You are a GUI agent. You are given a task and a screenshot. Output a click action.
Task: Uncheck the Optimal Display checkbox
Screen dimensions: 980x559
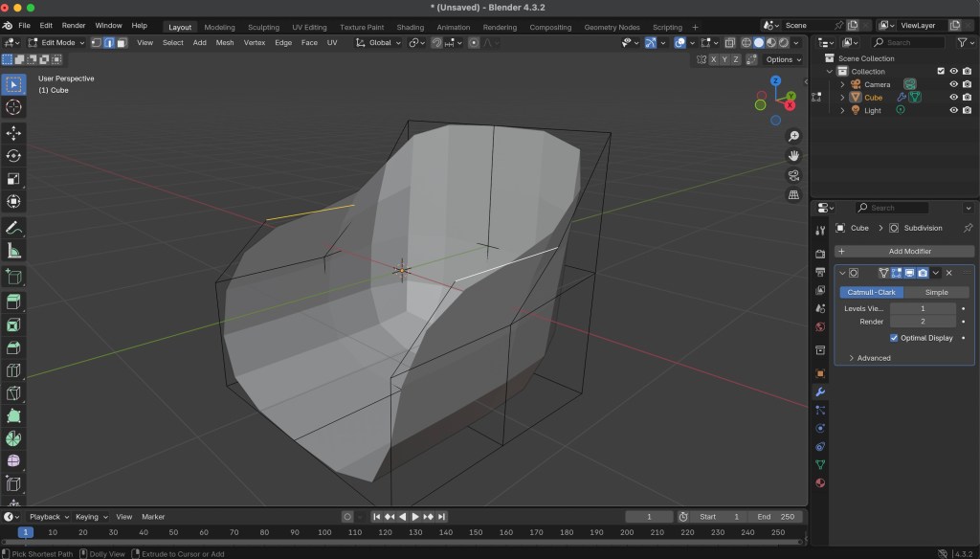(x=894, y=338)
